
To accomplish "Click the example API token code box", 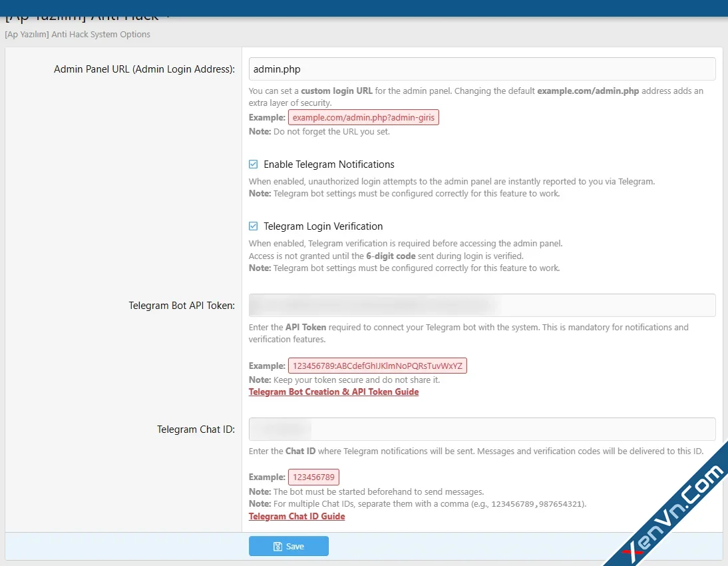I will click(377, 366).
